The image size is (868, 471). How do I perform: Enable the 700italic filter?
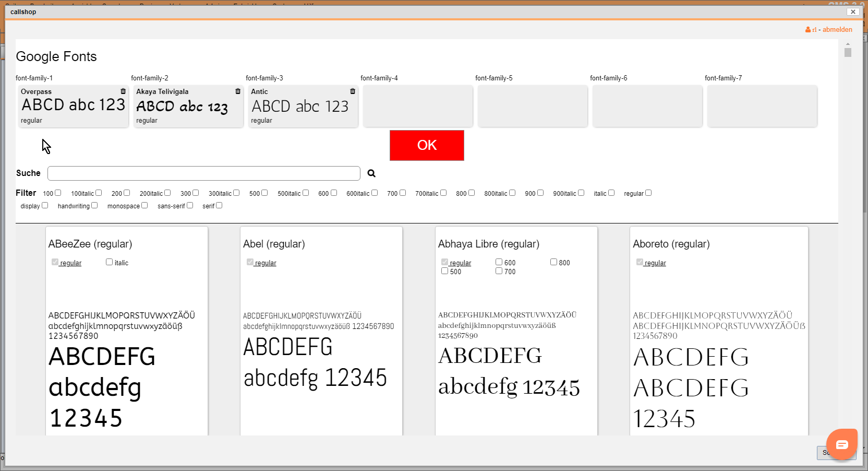pos(443,193)
